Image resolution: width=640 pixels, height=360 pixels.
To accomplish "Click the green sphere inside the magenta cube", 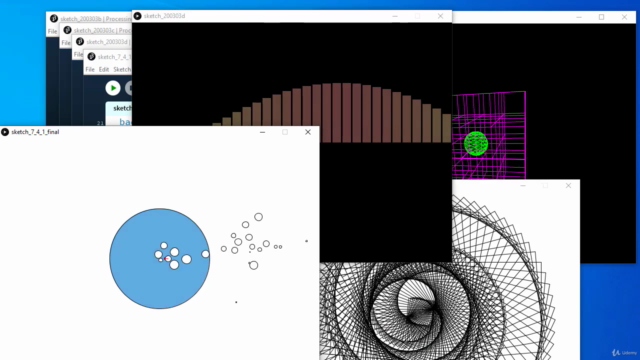I will click(476, 143).
